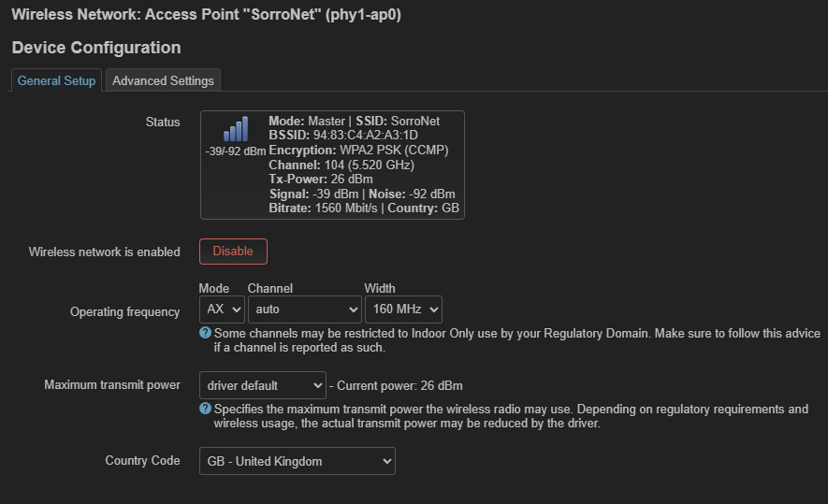This screenshot has width=828, height=504.
Task: Click the Maximum transmit power label
Action: click(x=111, y=385)
